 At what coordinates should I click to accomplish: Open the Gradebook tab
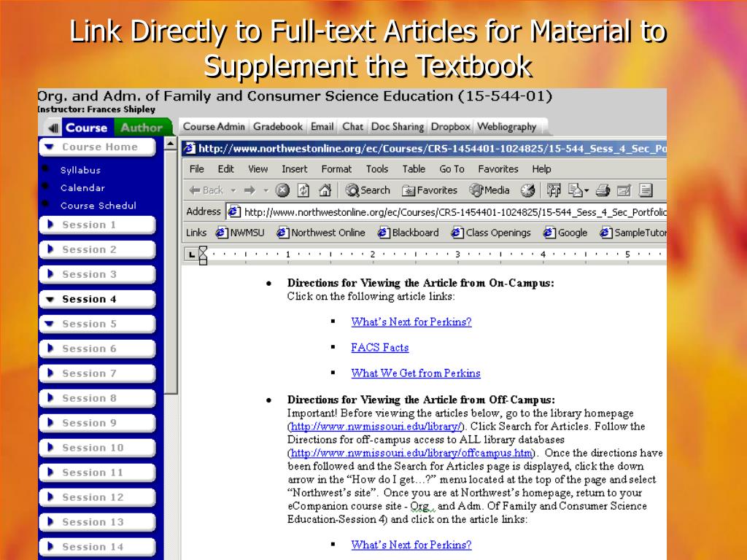278,126
